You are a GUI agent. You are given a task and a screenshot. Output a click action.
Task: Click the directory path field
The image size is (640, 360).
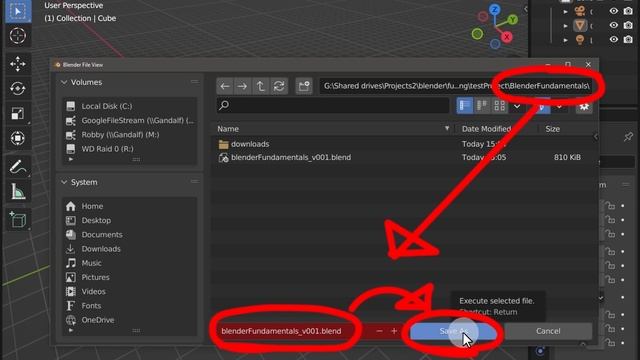(456, 86)
